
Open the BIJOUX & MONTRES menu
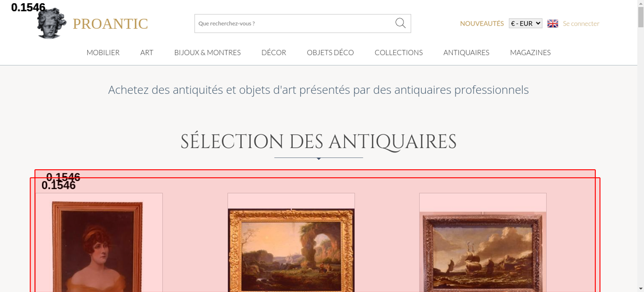(207, 52)
